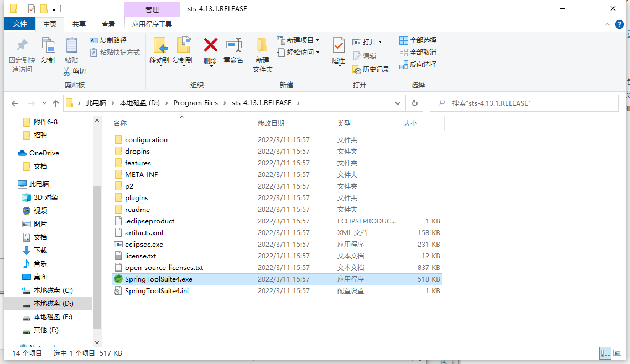Select SpringToolSuite4.ini file
The image size is (630, 364).
277,291
